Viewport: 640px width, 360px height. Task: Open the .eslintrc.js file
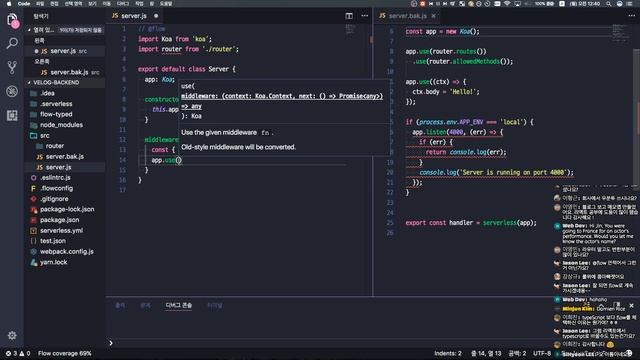[55, 178]
